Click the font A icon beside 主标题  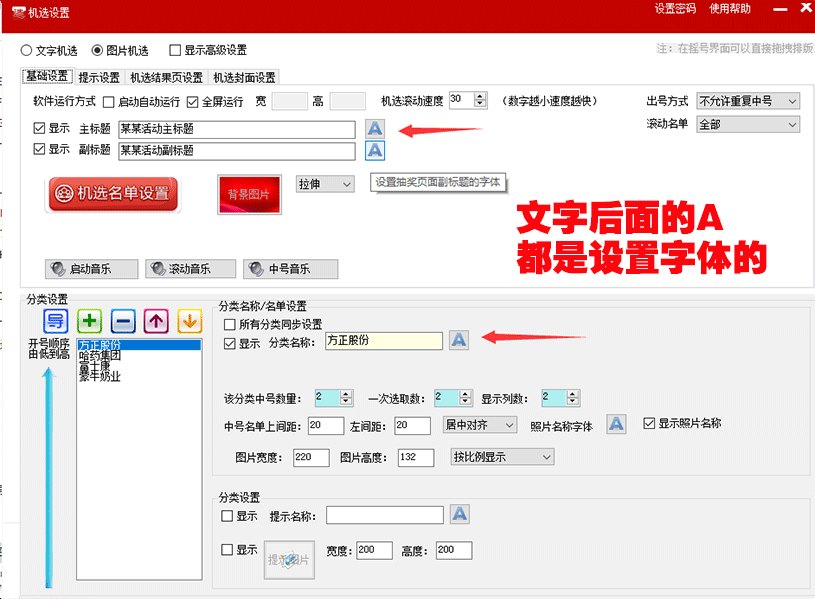[374, 129]
